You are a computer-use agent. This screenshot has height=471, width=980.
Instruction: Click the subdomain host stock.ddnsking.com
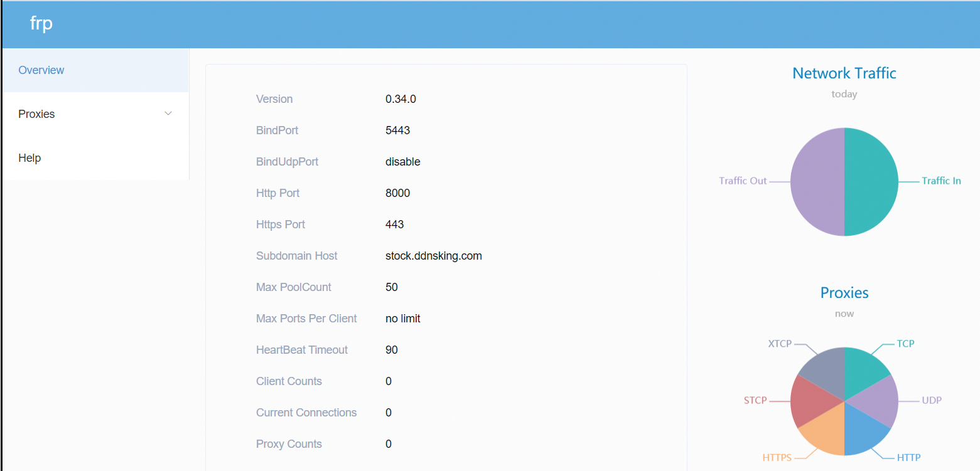pos(434,256)
